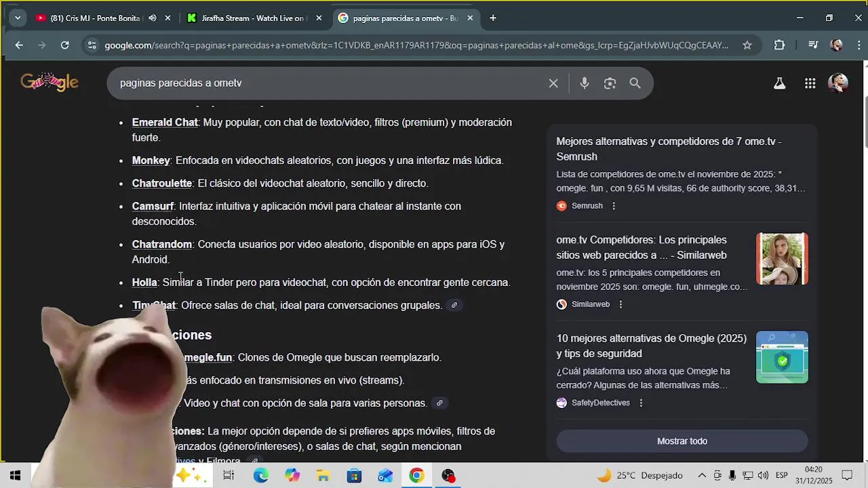Click the SafetyDetectives shield thumbnail

[x=782, y=357]
